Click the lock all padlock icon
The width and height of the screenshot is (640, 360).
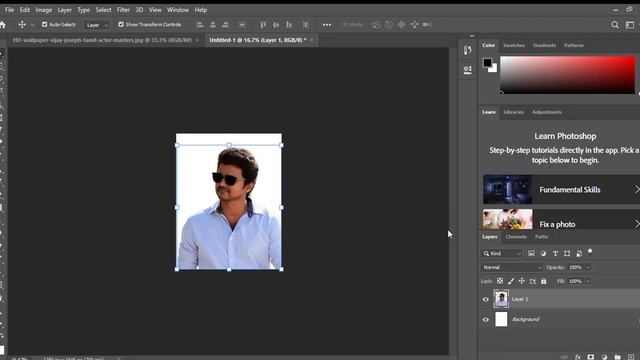(x=543, y=281)
